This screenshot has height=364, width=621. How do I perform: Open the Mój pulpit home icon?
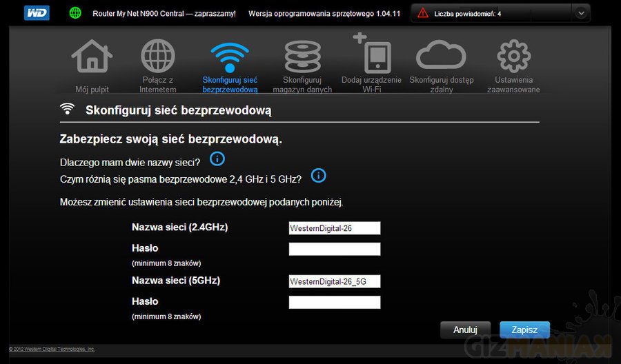[x=92, y=57]
